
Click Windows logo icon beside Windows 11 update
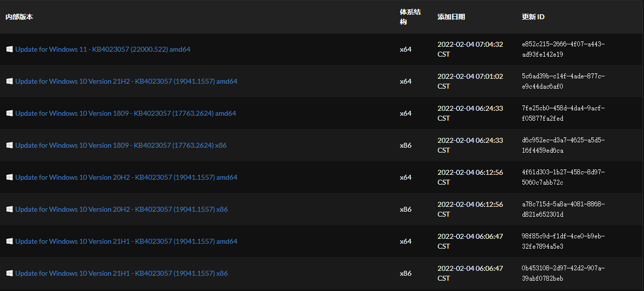9,49
